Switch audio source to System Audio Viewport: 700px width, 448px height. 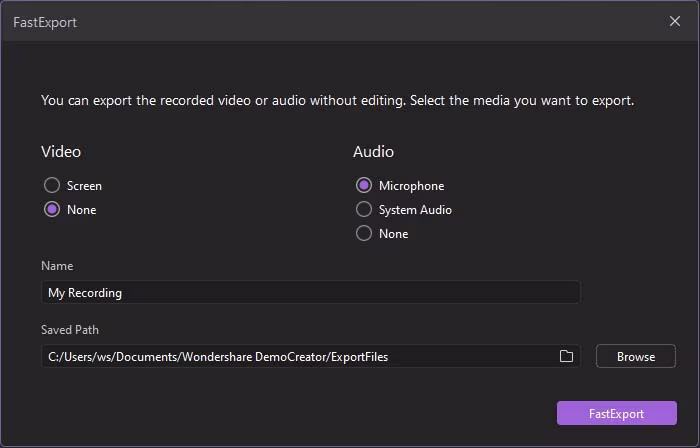pos(363,210)
